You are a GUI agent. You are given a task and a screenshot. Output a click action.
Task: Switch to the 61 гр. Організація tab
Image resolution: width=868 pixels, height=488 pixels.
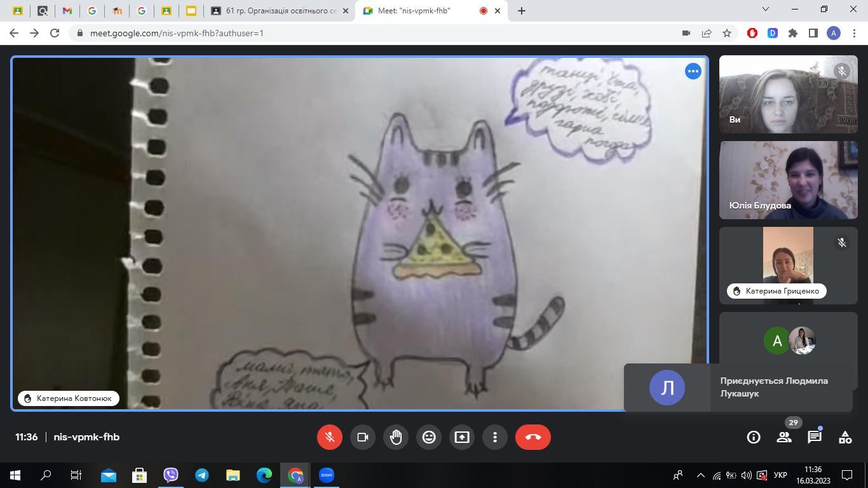pyautogui.click(x=280, y=11)
